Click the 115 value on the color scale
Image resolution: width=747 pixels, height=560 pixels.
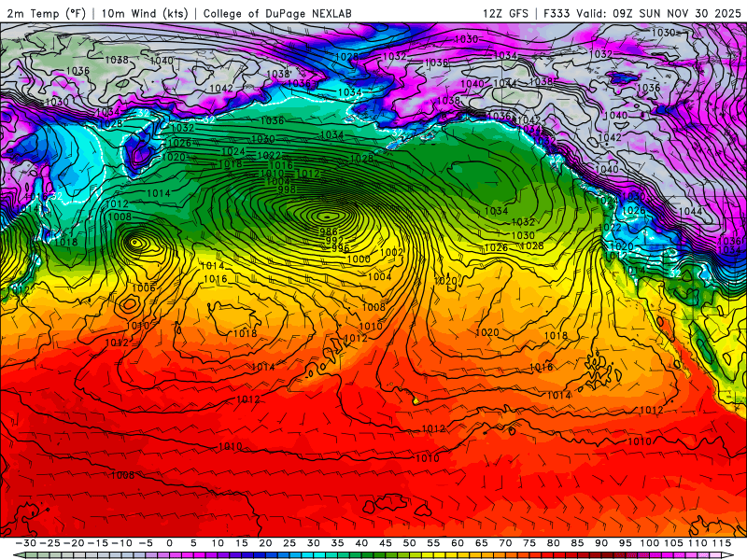[721, 543]
